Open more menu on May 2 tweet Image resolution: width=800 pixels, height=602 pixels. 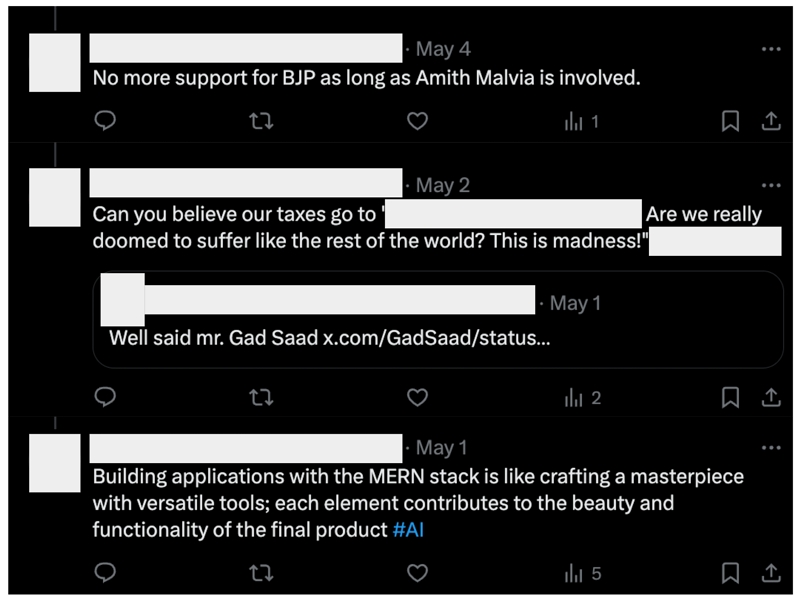[x=770, y=185]
